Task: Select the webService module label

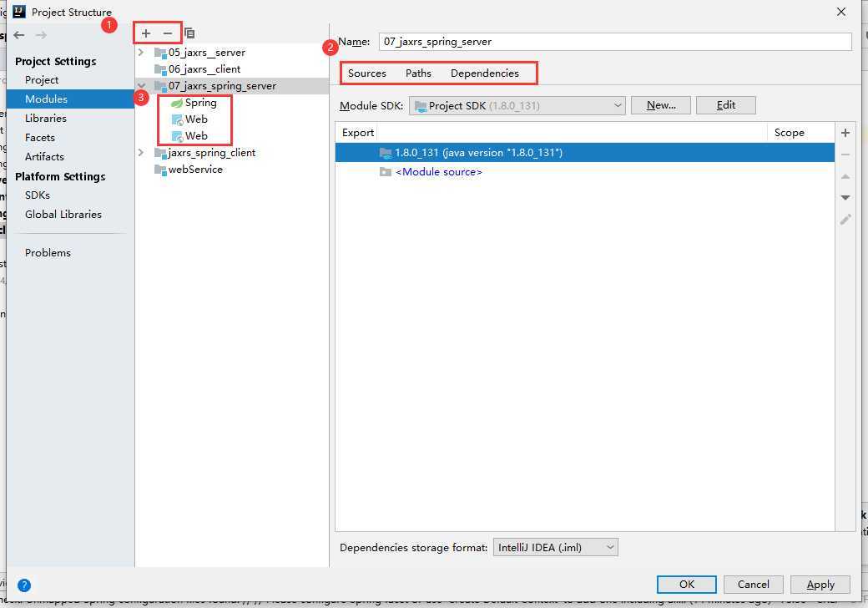Action: click(195, 170)
